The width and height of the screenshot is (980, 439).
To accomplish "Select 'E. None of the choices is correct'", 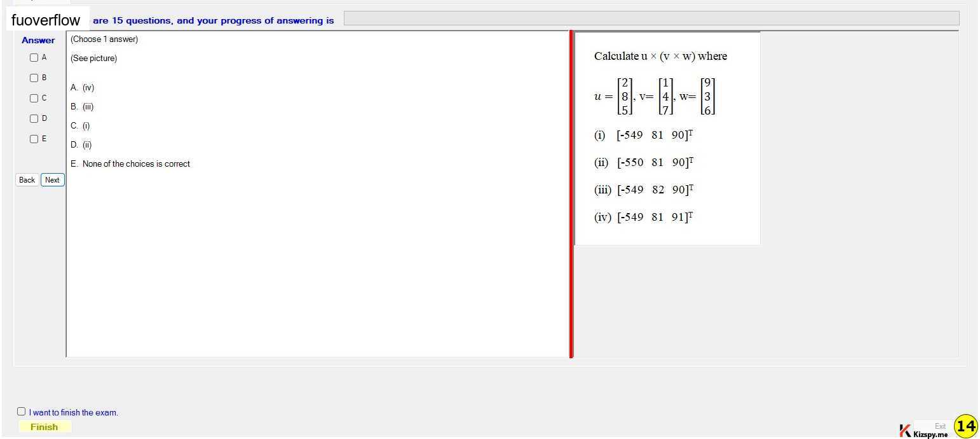I will coord(130,164).
